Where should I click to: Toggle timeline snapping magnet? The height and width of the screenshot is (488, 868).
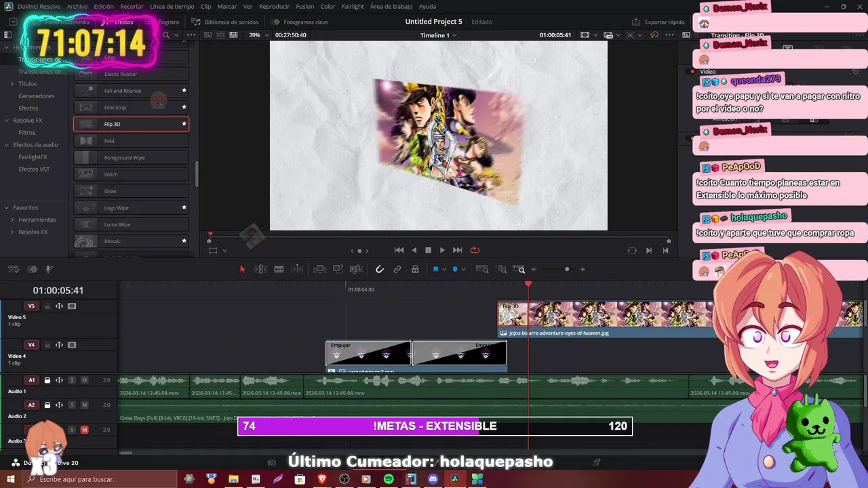pos(380,269)
